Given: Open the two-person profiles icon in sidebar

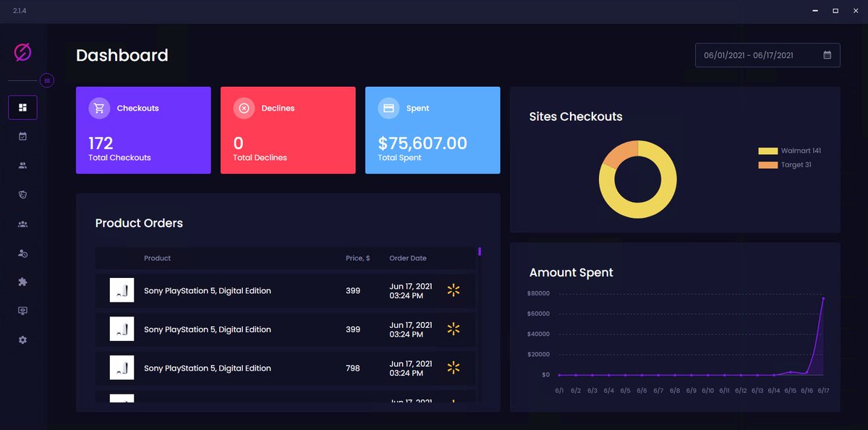Looking at the screenshot, I should point(23,166).
